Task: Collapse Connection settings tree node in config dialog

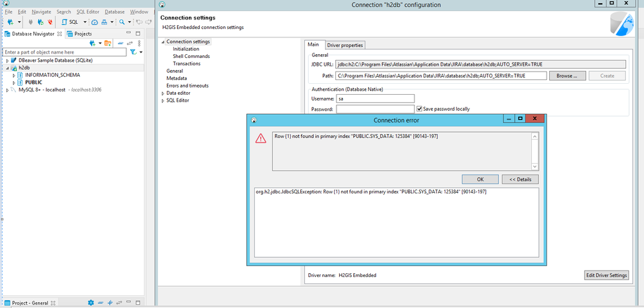Action: click(x=164, y=42)
